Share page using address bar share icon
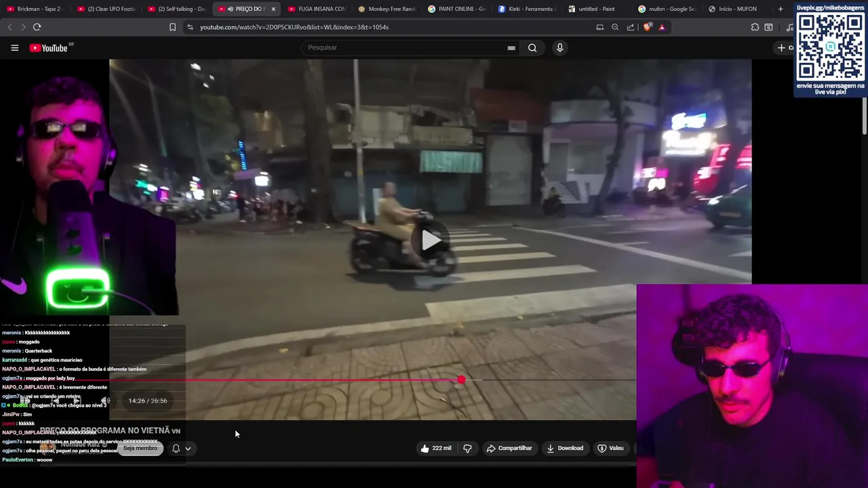 click(x=631, y=27)
